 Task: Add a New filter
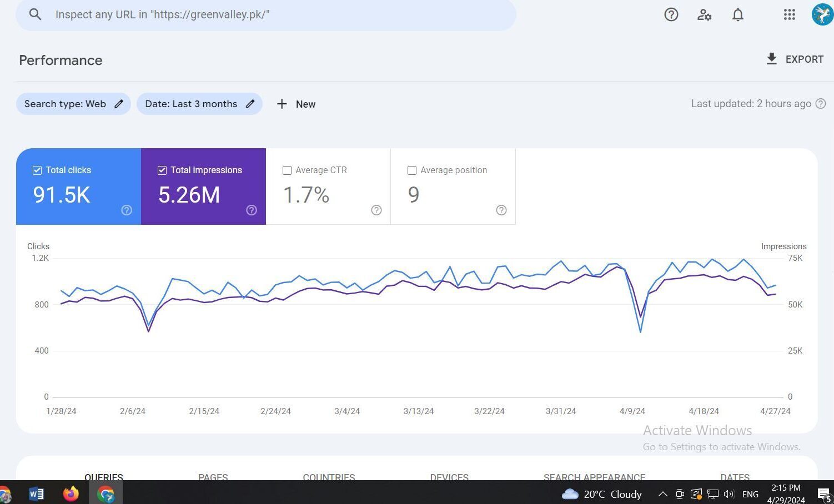click(x=296, y=104)
